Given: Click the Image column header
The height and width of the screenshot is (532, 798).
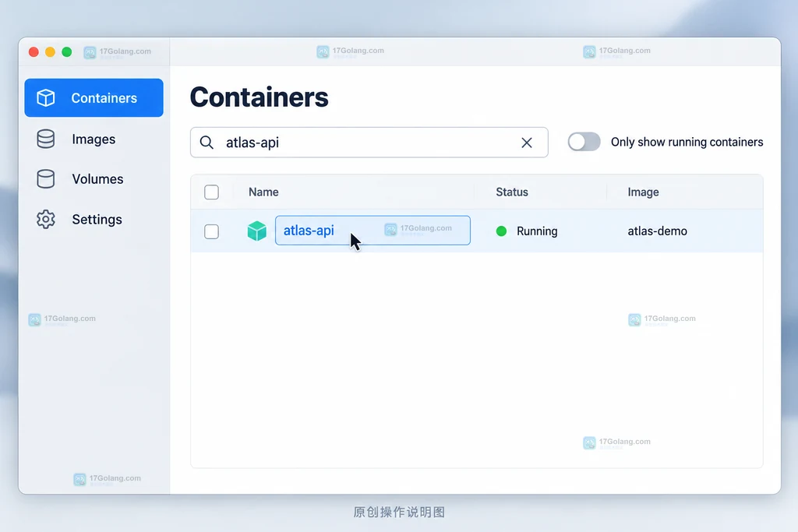Looking at the screenshot, I should click(x=643, y=192).
